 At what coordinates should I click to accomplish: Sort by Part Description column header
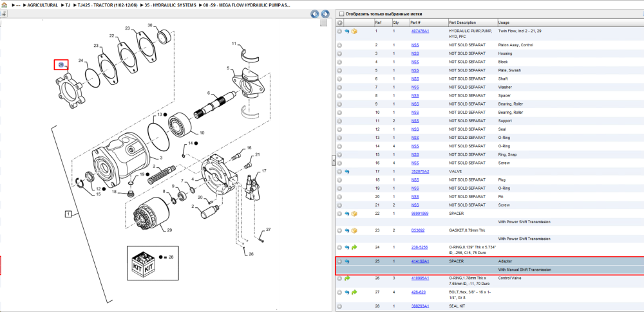(x=462, y=23)
